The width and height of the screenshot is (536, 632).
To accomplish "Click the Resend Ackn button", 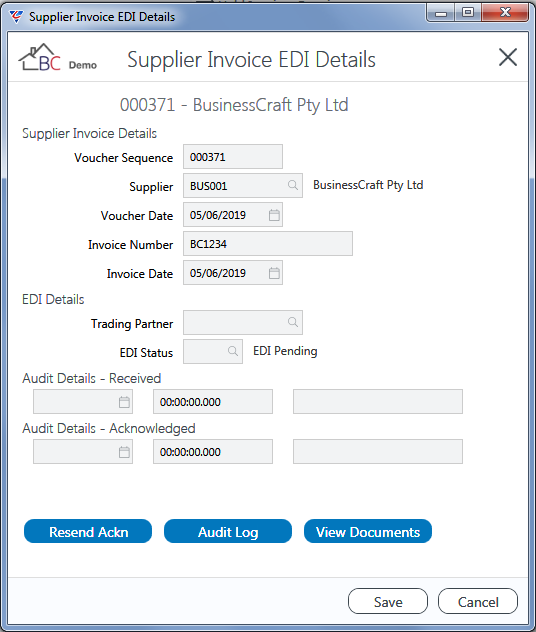I will coord(88,531).
